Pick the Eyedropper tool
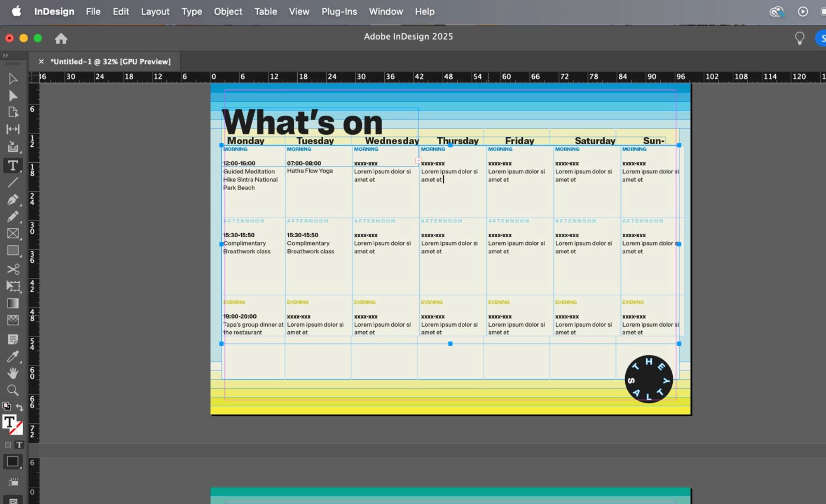 tap(13, 356)
